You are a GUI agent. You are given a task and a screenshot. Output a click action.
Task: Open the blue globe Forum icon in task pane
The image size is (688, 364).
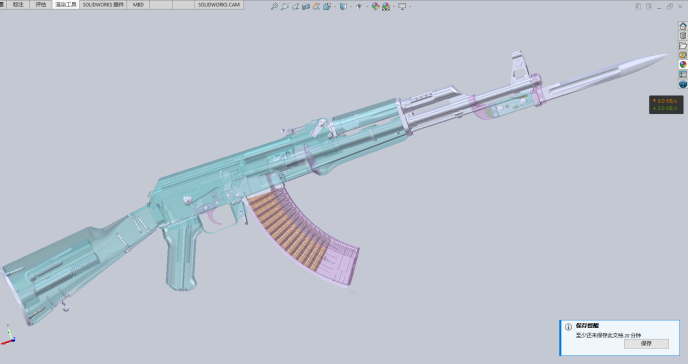coord(683,84)
